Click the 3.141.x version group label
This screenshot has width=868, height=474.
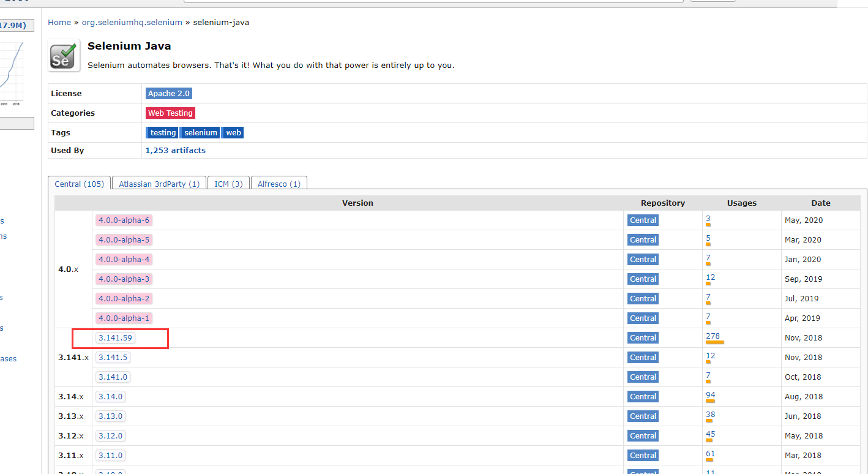pyautogui.click(x=73, y=358)
